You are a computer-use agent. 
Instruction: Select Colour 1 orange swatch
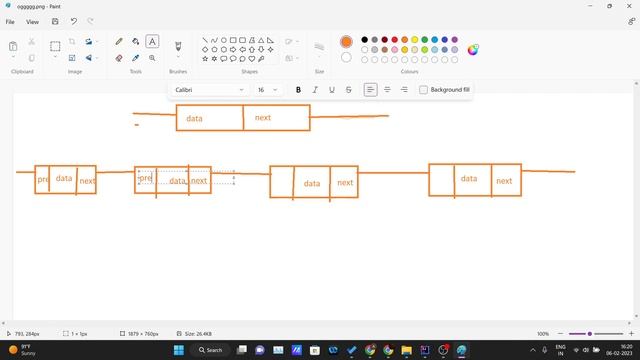[346, 42]
